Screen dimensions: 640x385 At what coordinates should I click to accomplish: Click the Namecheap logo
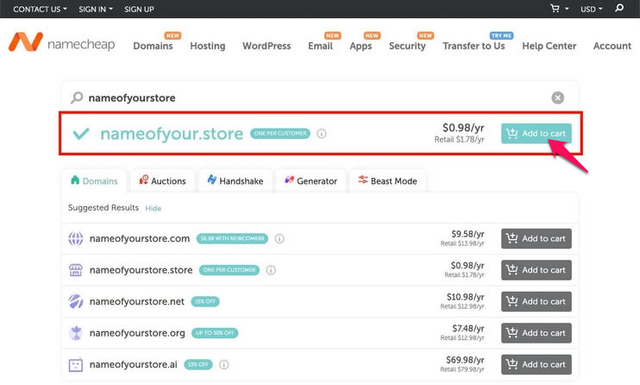coord(62,42)
